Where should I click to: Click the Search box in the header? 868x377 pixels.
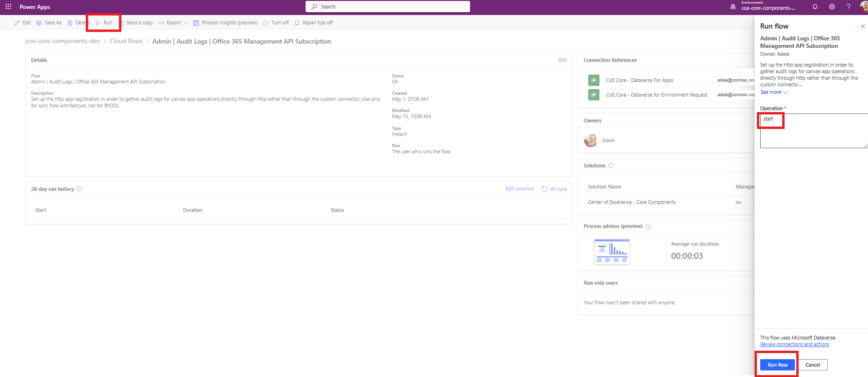[388, 7]
